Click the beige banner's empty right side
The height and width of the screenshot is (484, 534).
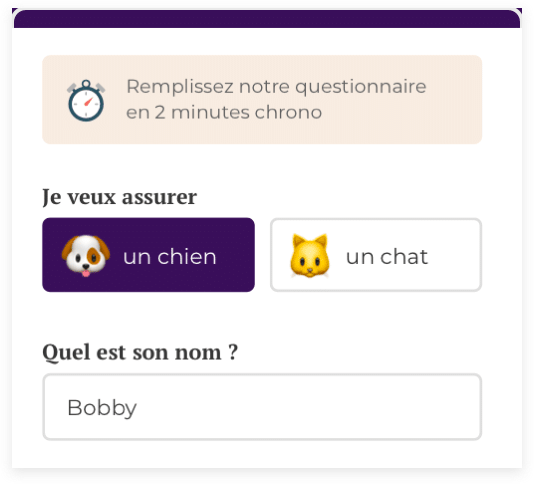[455, 100]
